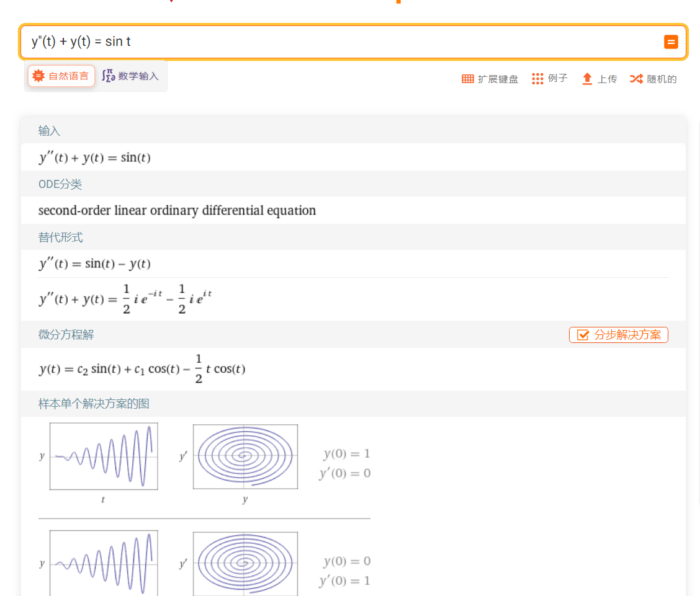Screen dimensions: 700x596
Task: Click the orange compute button in the search box
Action: (670, 42)
